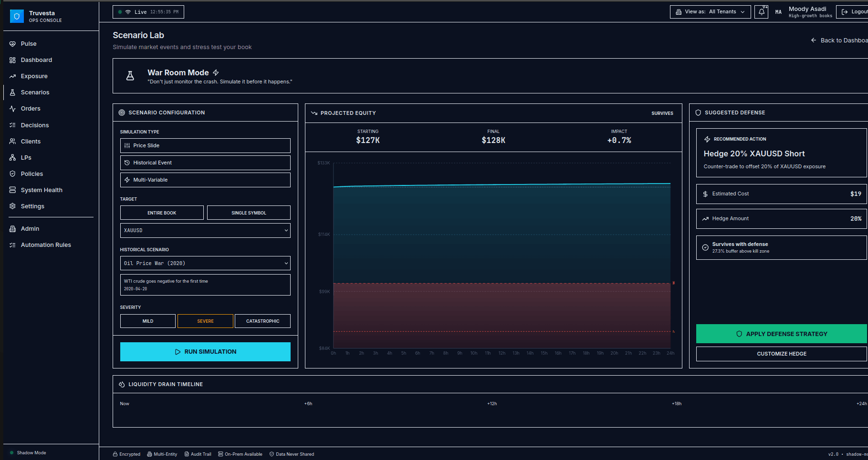Viewport: 868px width, 460px height.
Task: Click the Admin building icon
Action: coord(12,229)
